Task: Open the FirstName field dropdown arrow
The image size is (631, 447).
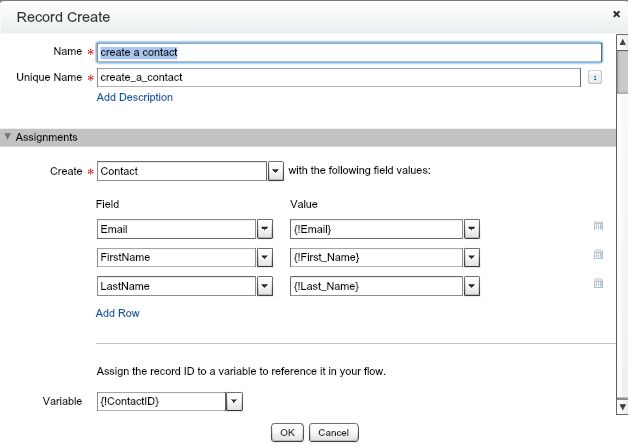Action: (x=265, y=257)
